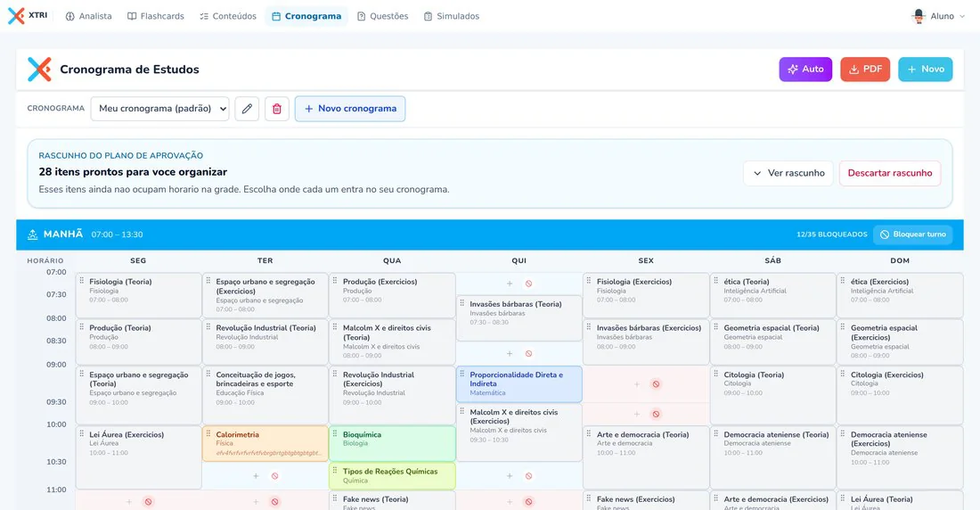Click the 12/35 BLOQUEADOS counter
Image resolution: width=980 pixels, height=510 pixels.
point(831,234)
